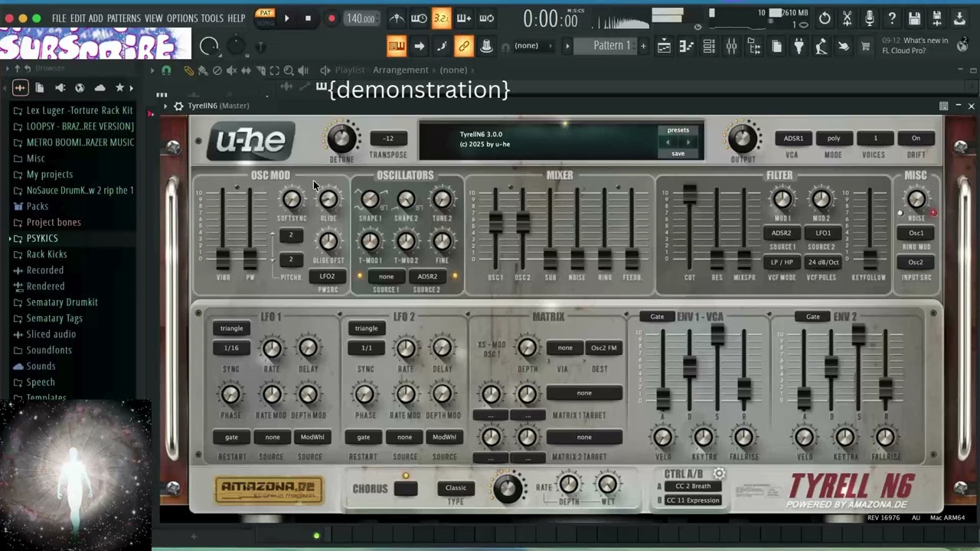The width and height of the screenshot is (980, 551).
Task: Open the FILE menu
Action: [x=59, y=18]
